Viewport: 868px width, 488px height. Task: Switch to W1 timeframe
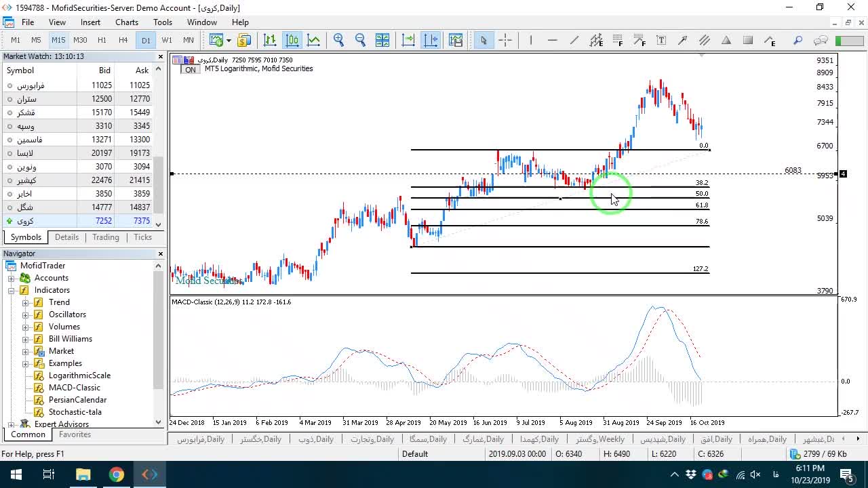tap(167, 40)
